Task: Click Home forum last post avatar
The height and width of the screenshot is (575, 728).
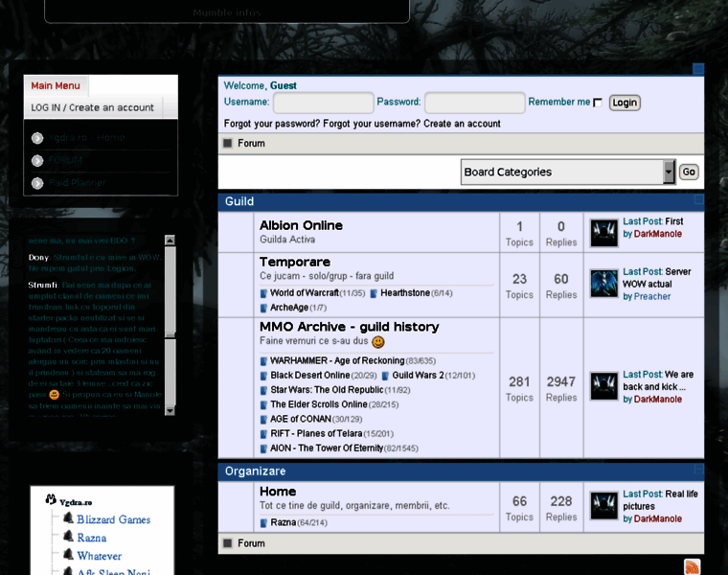Action: click(604, 505)
